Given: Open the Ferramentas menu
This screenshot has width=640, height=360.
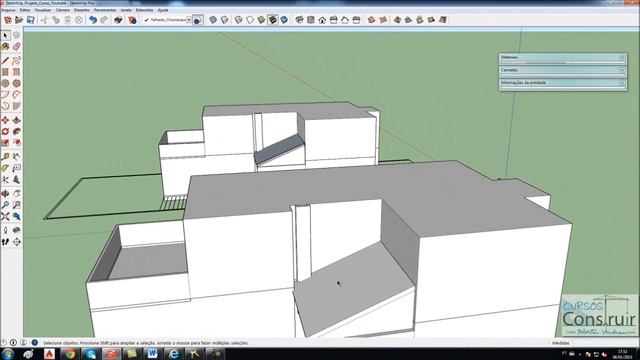Looking at the screenshot, I should pyautogui.click(x=105, y=10).
